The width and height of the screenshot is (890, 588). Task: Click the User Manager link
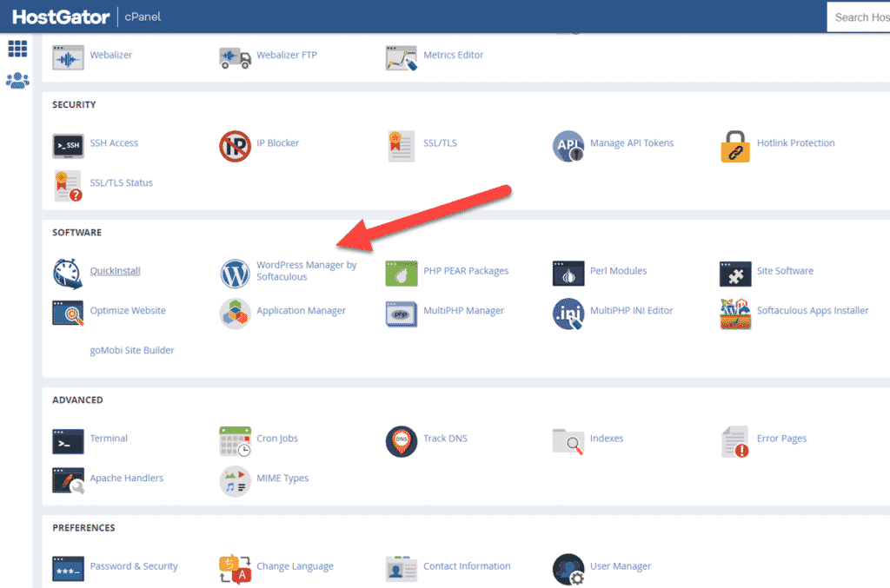[x=621, y=566]
